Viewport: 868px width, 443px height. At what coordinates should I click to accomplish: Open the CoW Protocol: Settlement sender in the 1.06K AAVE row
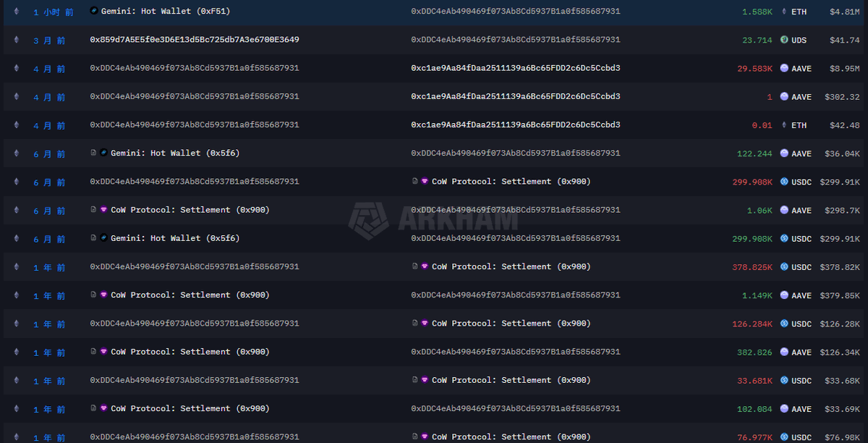point(190,210)
